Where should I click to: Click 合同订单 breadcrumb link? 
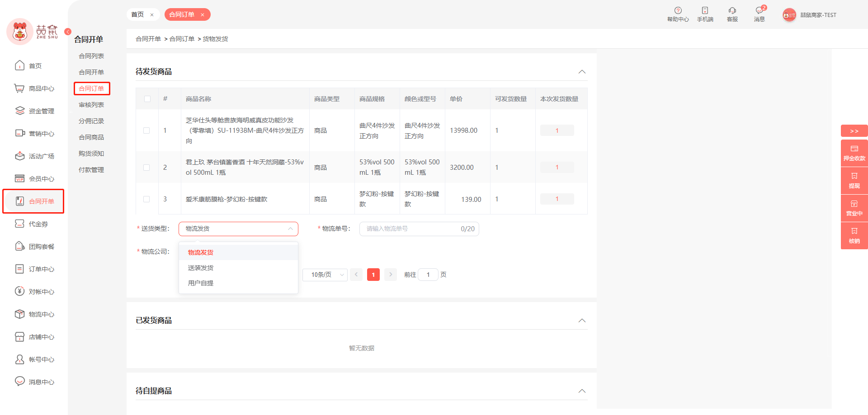click(182, 39)
